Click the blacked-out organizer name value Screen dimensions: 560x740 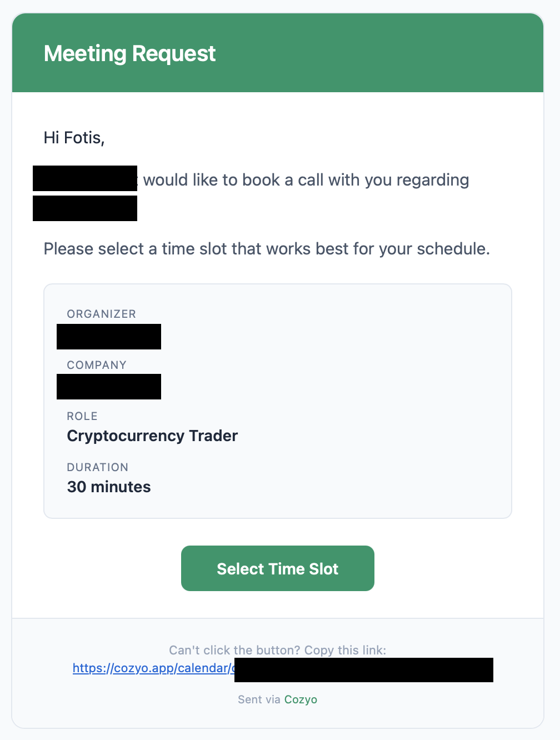(x=109, y=337)
